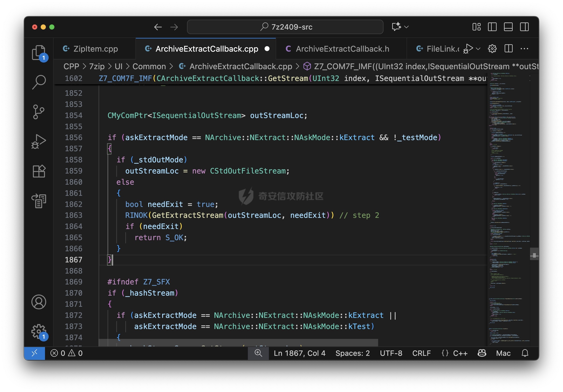Open the Explorer view in activity bar
This screenshot has height=392, width=563.
(39, 52)
